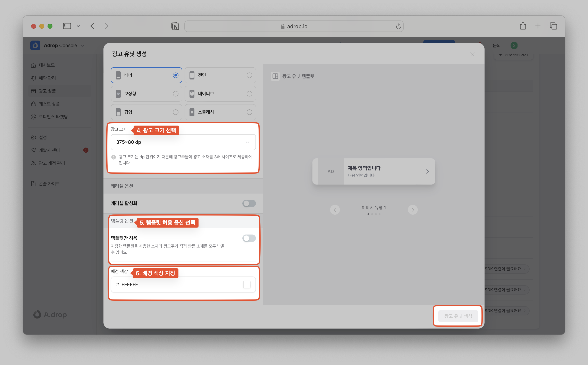Click the Notion extension icon
The image size is (588, 365).
[175, 26]
